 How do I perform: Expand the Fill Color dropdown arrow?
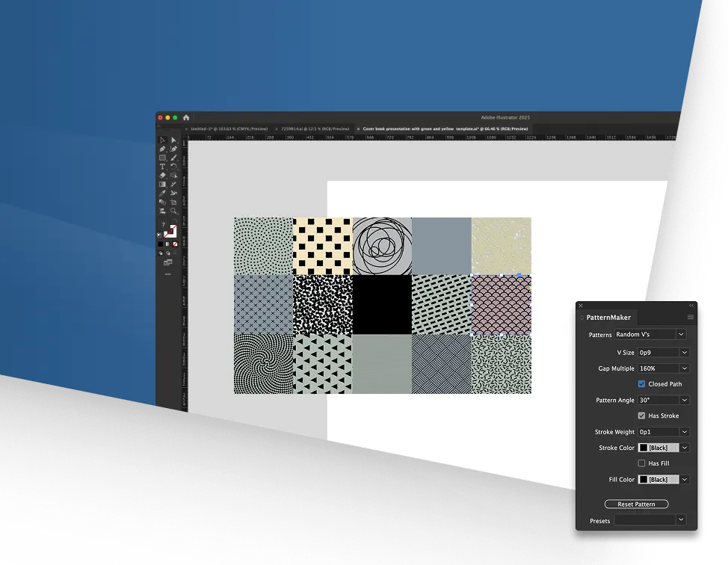pos(685,479)
